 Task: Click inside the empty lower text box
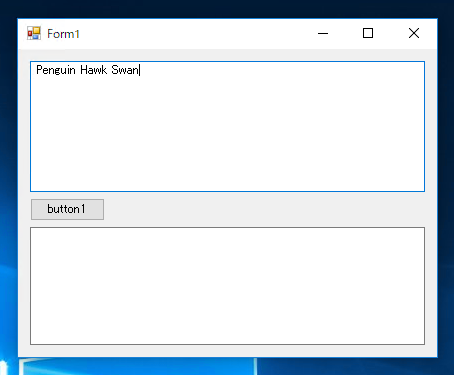[227, 286]
